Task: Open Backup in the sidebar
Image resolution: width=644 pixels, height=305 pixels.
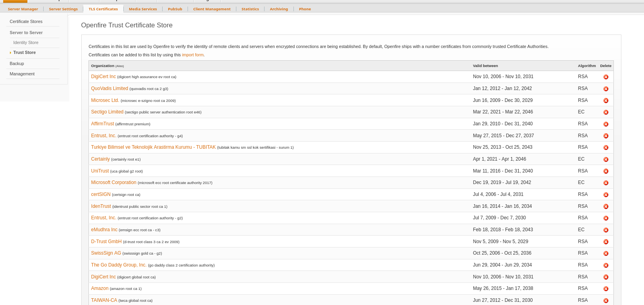Action: (17, 63)
